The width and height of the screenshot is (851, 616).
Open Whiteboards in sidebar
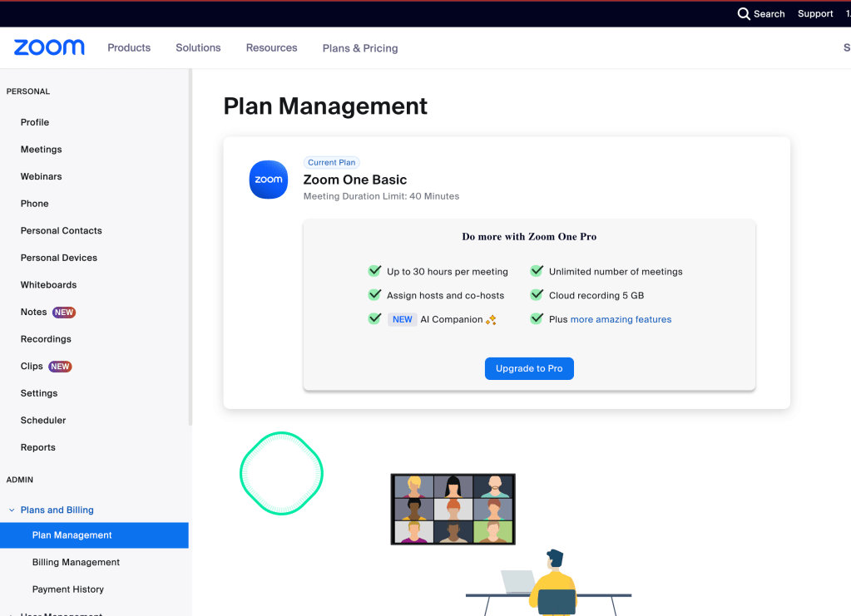click(49, 285)
